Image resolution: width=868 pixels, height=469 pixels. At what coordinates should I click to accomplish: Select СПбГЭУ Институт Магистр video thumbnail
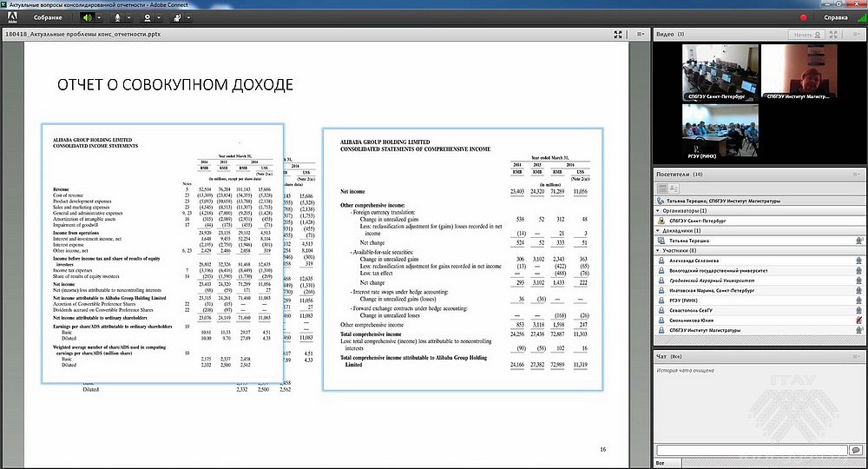[799, 73]
